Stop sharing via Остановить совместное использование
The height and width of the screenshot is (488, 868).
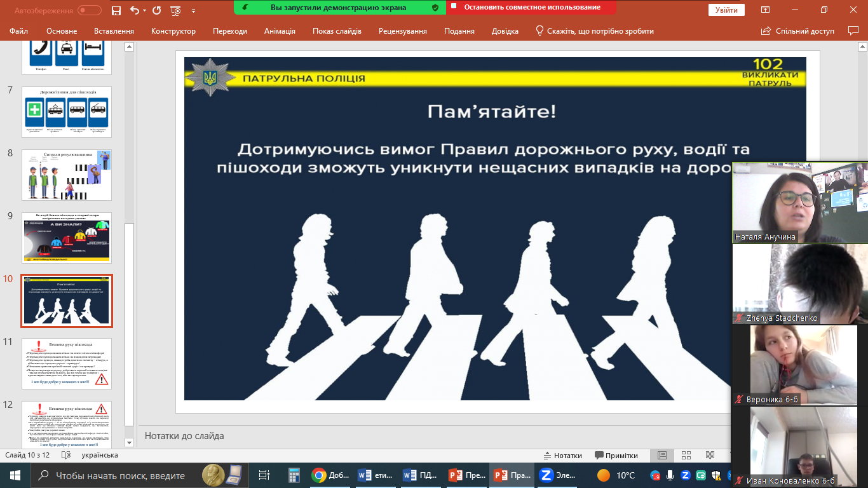click(x=531, y=7)
